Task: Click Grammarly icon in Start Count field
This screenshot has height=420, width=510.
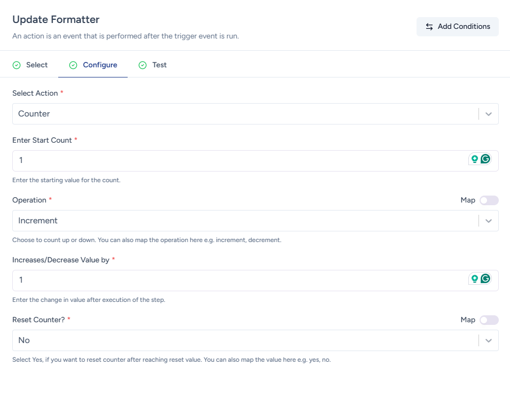Action: tap(485, 159)
